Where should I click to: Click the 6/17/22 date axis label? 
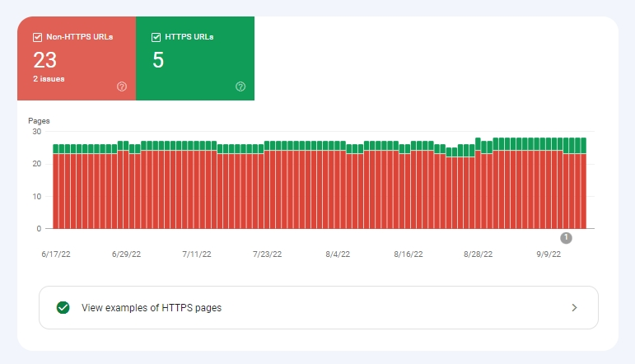[x=56, y=254]
